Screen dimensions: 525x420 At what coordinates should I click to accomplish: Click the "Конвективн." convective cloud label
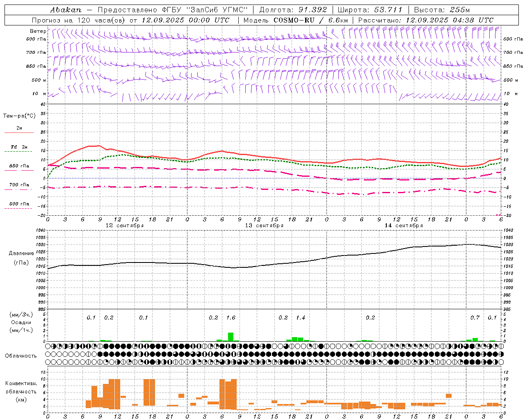tap(21, 383)
